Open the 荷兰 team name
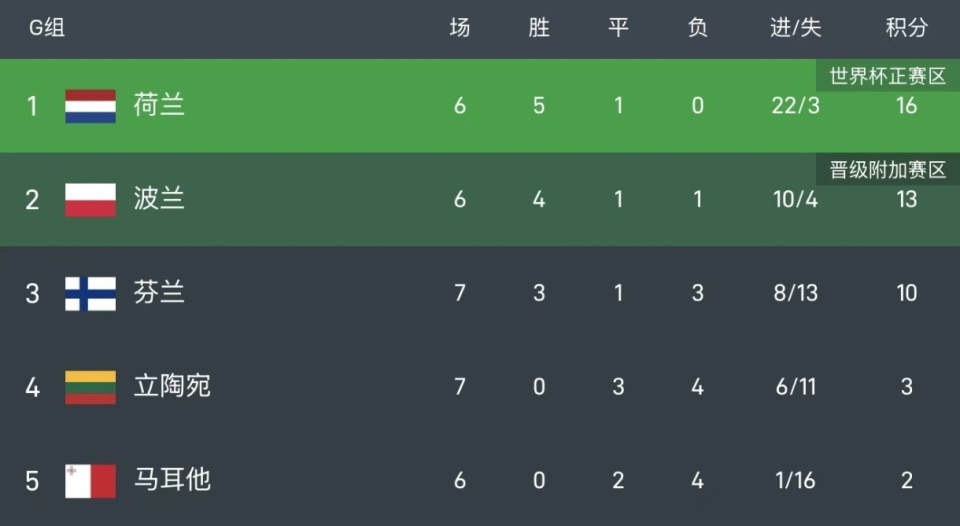The image size is (960, 526). [x=160, y=106]
